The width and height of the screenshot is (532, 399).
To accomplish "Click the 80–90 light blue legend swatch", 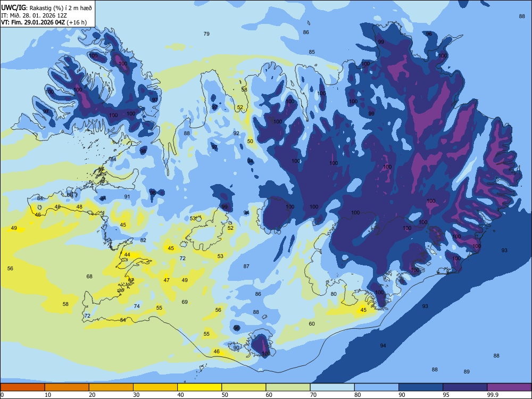I will [x=377, y=387].
